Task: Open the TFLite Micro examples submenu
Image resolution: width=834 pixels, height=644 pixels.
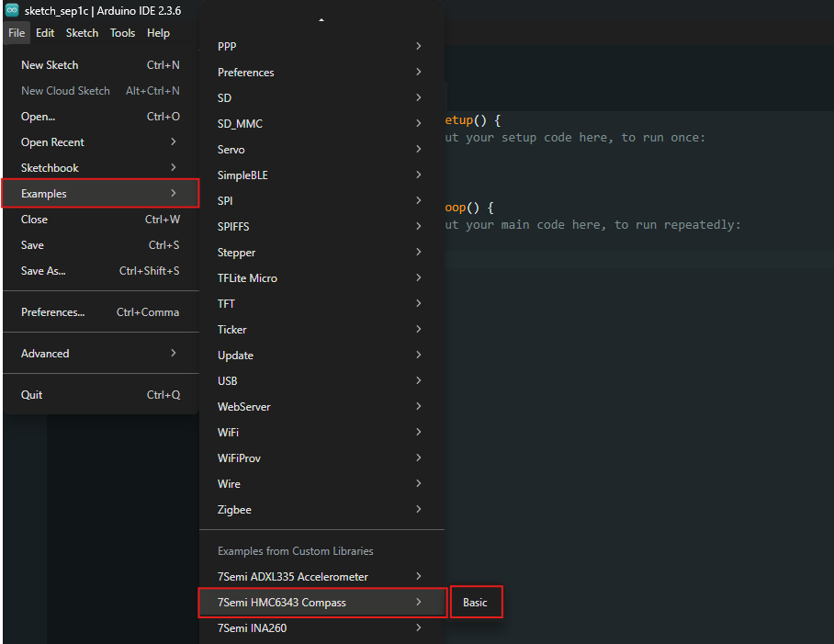Action: tap(321, 278)
